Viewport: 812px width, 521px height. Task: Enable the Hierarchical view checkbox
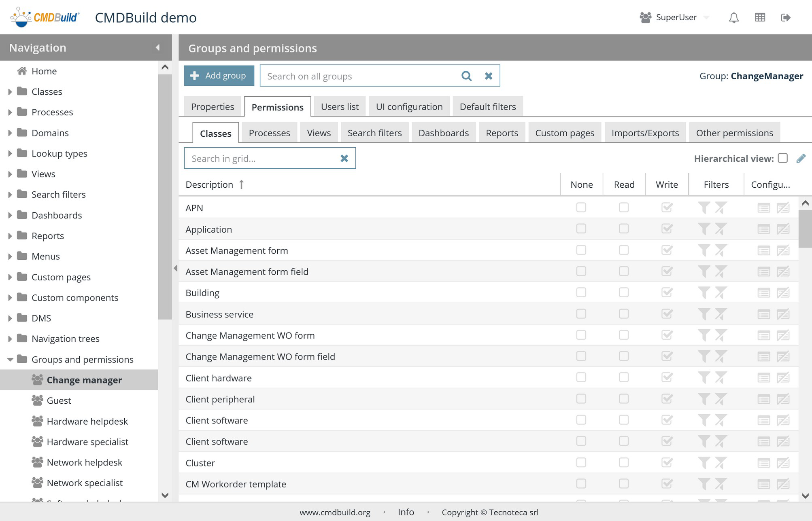pos(782,158)
